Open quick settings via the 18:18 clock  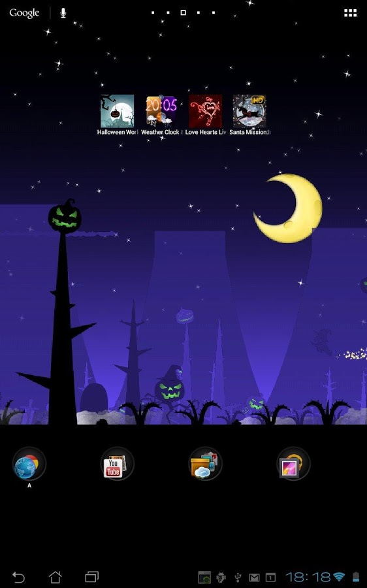coord(308,577)
